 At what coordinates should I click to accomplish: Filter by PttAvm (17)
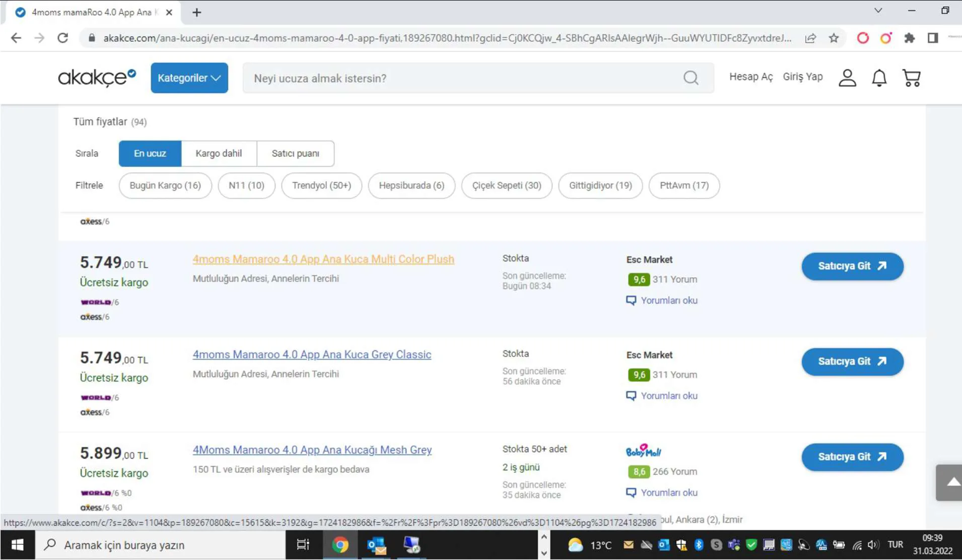pos(684,185)
